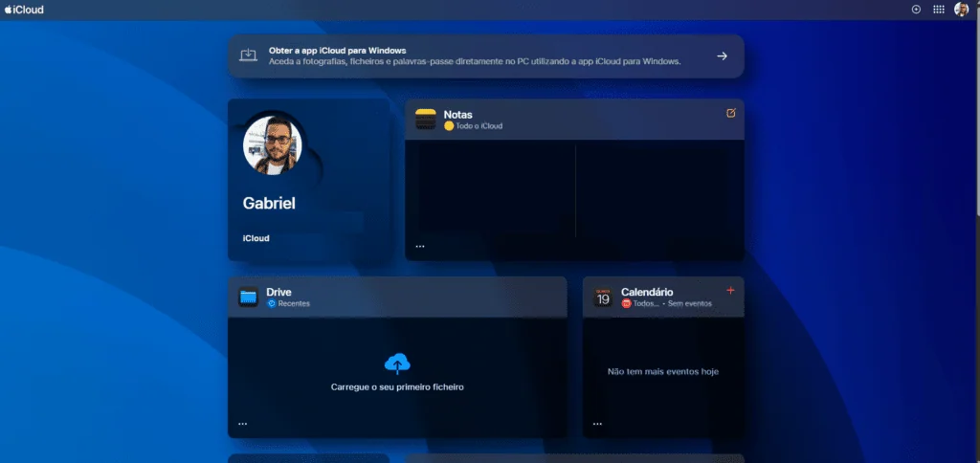The width and height of the screenshot is (980, 463).
Task: Click the iCloud logo in the header
Action: (x=23, y=10)
